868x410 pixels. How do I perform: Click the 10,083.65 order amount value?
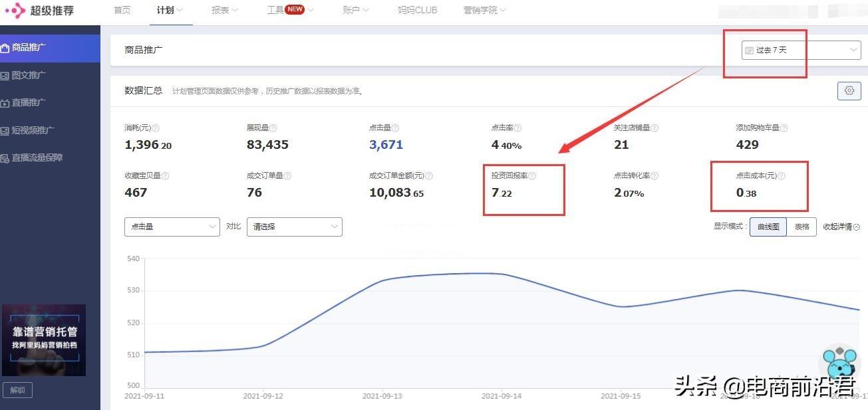[x=396, y=193]
